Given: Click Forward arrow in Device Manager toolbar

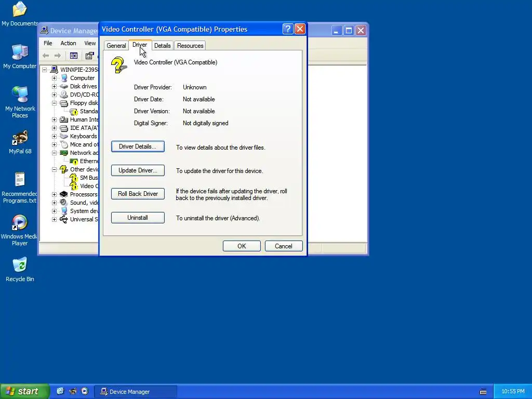Looking at the screenshot, I should pos(58,56).
